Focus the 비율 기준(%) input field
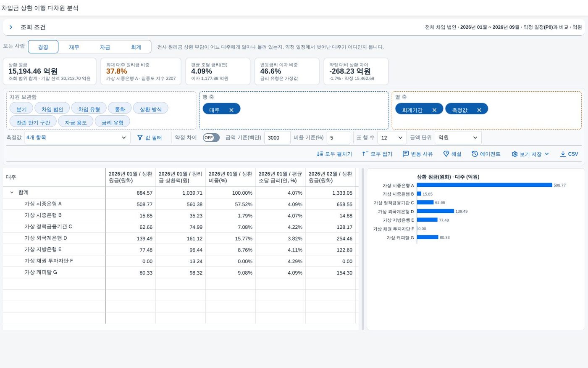 (x=338, y=138)
